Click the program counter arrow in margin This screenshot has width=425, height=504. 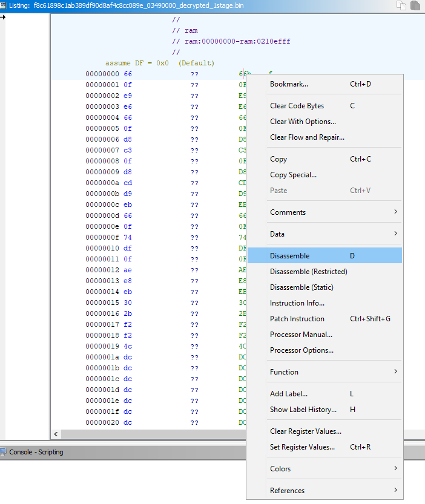[x=2, y=17]
